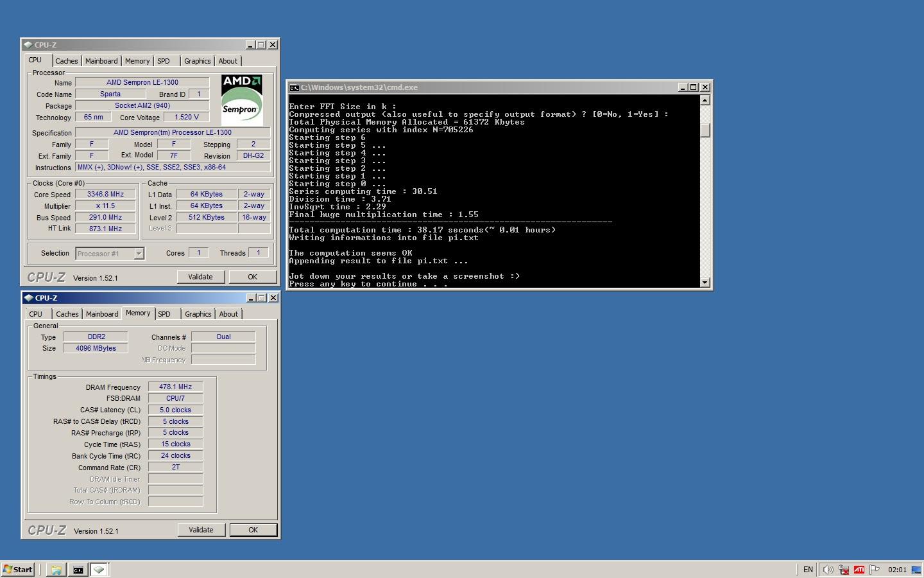Screen dimensions: 924x578
Task: Click the CPU-Z taskbar button
Action: coord(99,570)
